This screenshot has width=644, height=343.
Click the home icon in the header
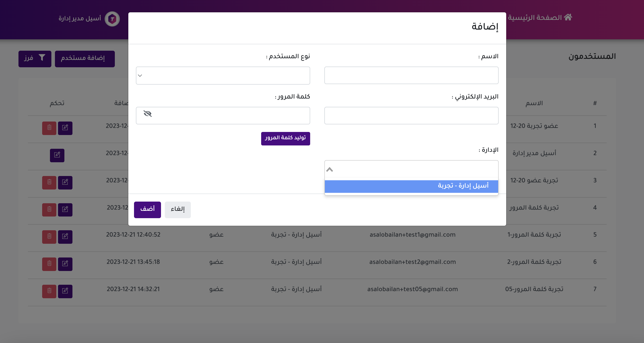[568, 17]
